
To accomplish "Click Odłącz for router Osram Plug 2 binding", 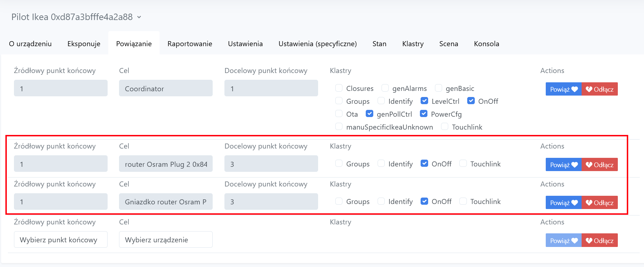I will pyautogui.click(x=600, y=165).
